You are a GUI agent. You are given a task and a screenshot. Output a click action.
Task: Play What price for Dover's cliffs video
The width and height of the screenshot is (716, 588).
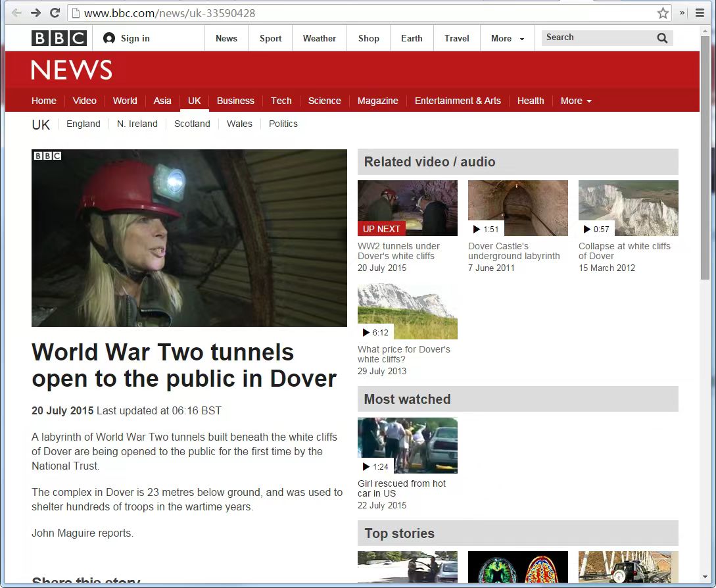click(407, 311)
